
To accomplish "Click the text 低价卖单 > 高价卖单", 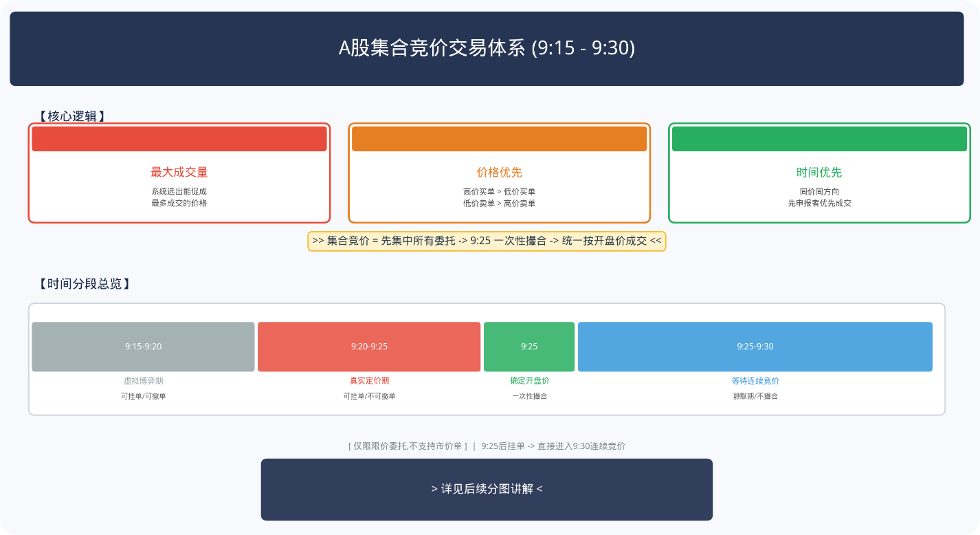I will click(x=500, y=204).
